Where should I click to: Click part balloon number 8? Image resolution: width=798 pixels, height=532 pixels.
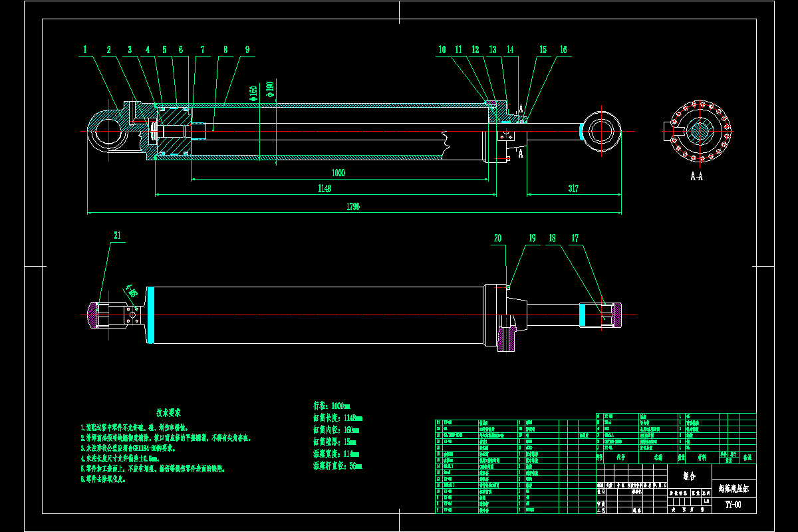225,50
